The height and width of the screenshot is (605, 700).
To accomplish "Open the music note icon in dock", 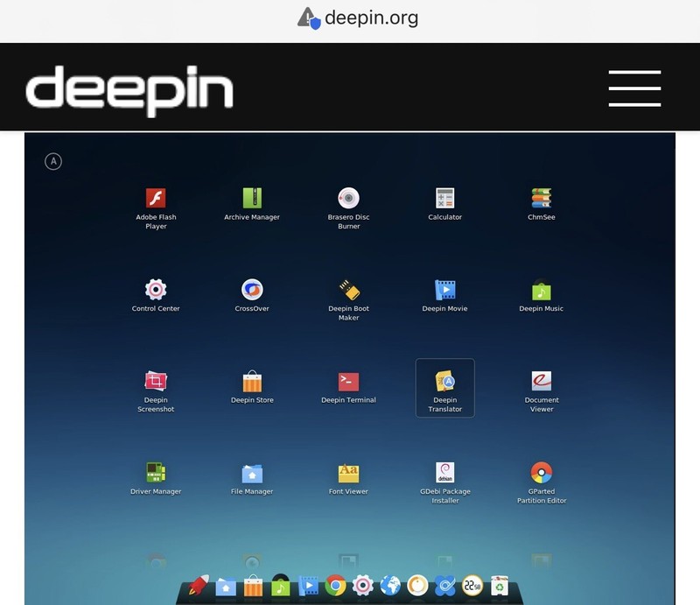I will [x=280, y=586].
